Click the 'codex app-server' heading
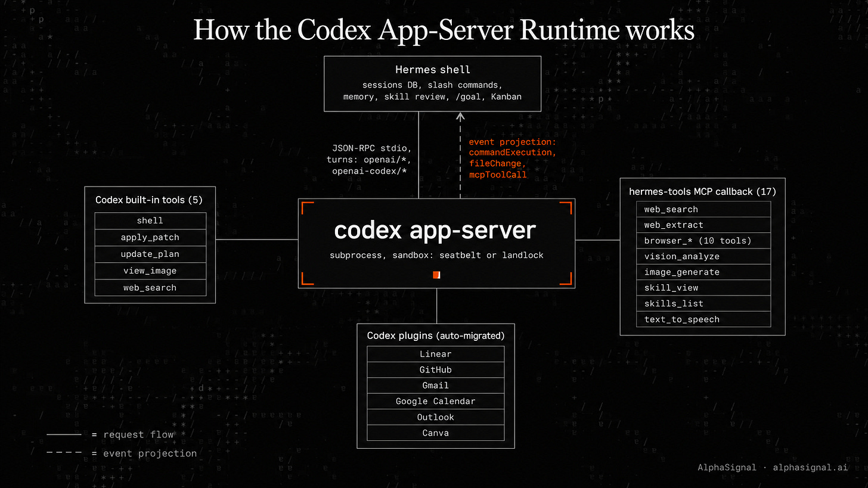868x488 pixels. coord(435,230)
